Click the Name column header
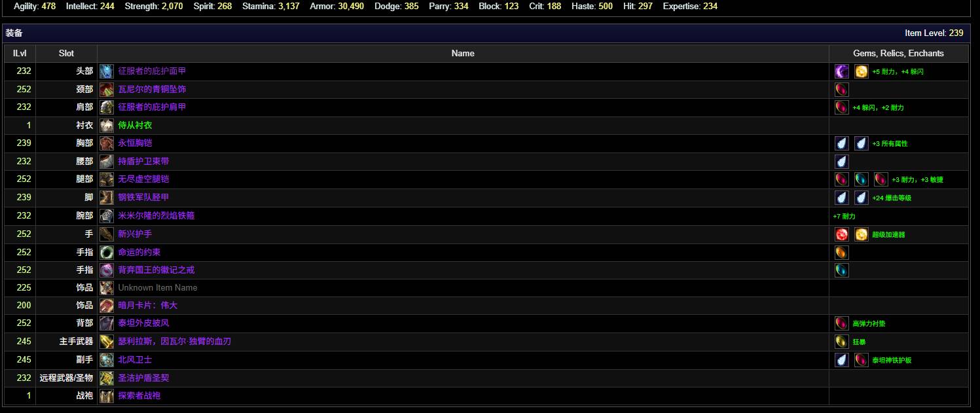 [x=463, y=53]
